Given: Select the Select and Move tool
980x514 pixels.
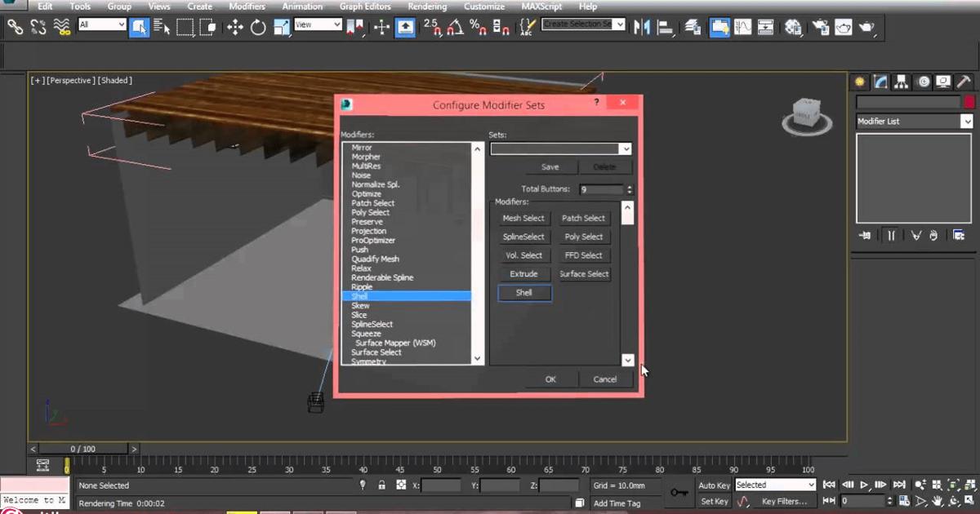Looking at the screenshot, I should (x=236, y=27).
